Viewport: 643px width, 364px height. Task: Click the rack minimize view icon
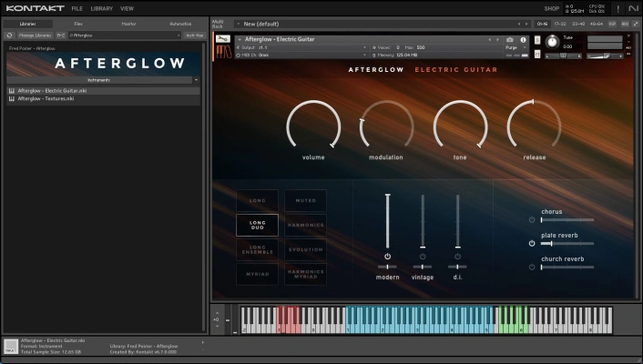pyautogui.click(x=636, y=24)
